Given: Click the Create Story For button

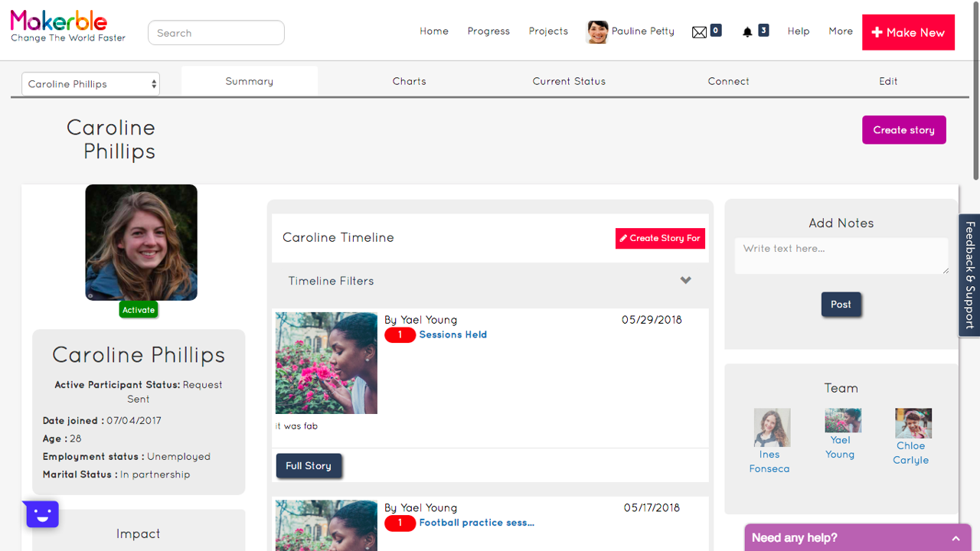Looking at the screenshot, I should (x=660, y=239).
